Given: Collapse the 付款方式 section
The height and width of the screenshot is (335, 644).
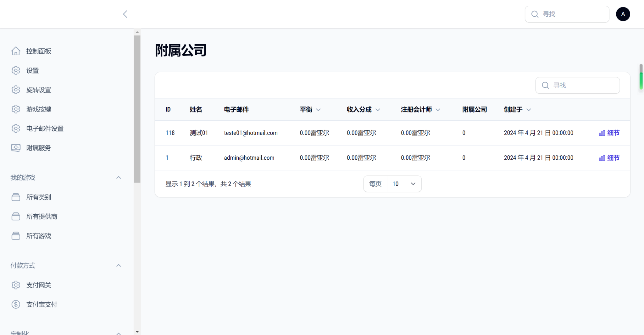Looking at the screenshot, I should click(119, 266).
